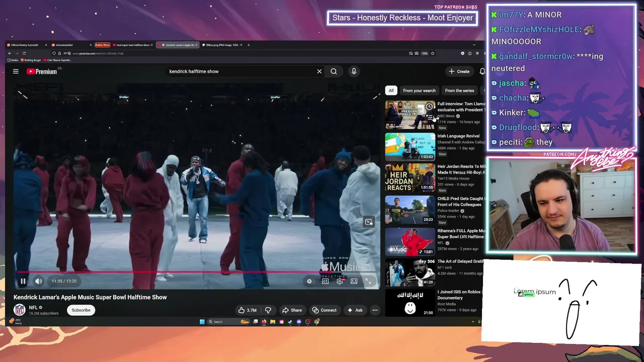
Task: Open Steam from the taskbar
Action: (290, 322)
